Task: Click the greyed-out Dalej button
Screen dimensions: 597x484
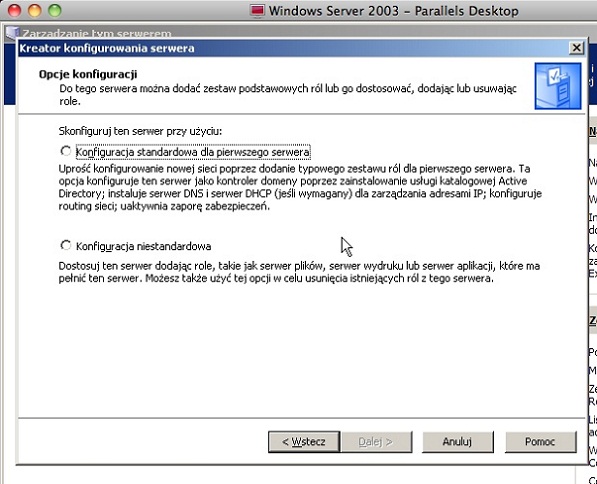Action: [376, 442]
